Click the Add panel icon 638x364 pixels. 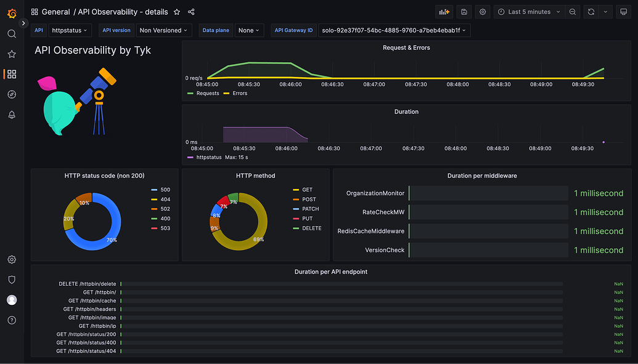tap(443, 12)
